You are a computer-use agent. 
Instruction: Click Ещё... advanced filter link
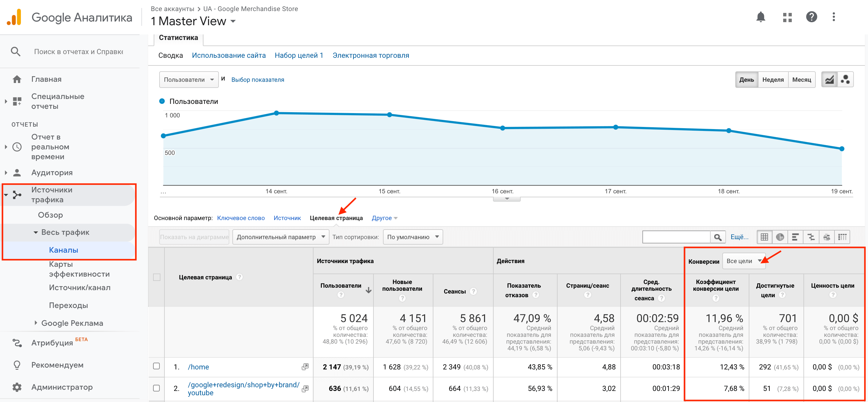[739, 237]
